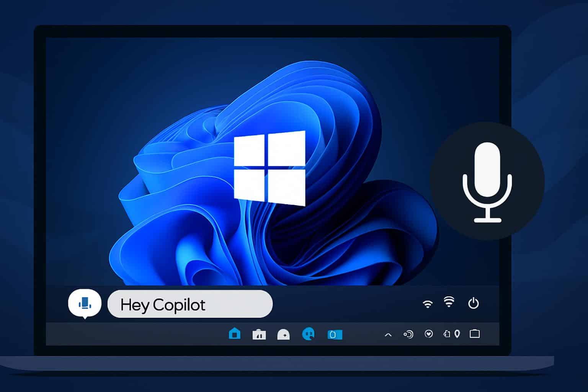Open the rectangle notification tray icon
This screenshot has width=588, height=392.
(x=475, y=334)
